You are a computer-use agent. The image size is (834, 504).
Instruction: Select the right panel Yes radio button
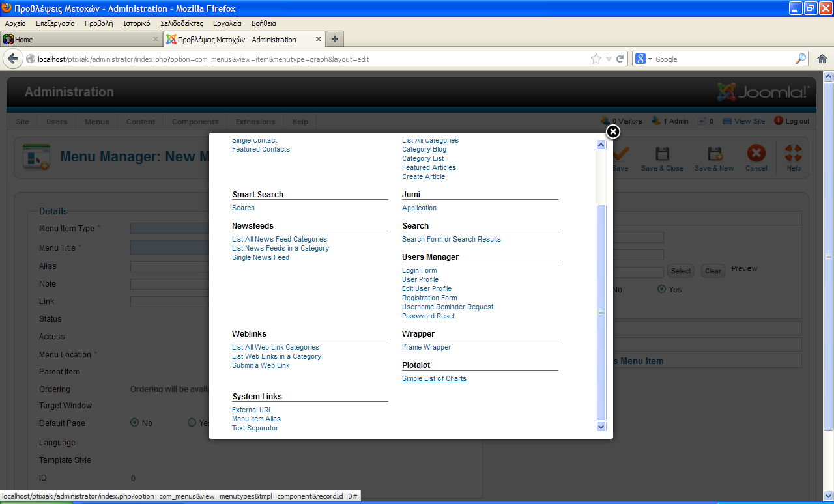coord(661,289)
